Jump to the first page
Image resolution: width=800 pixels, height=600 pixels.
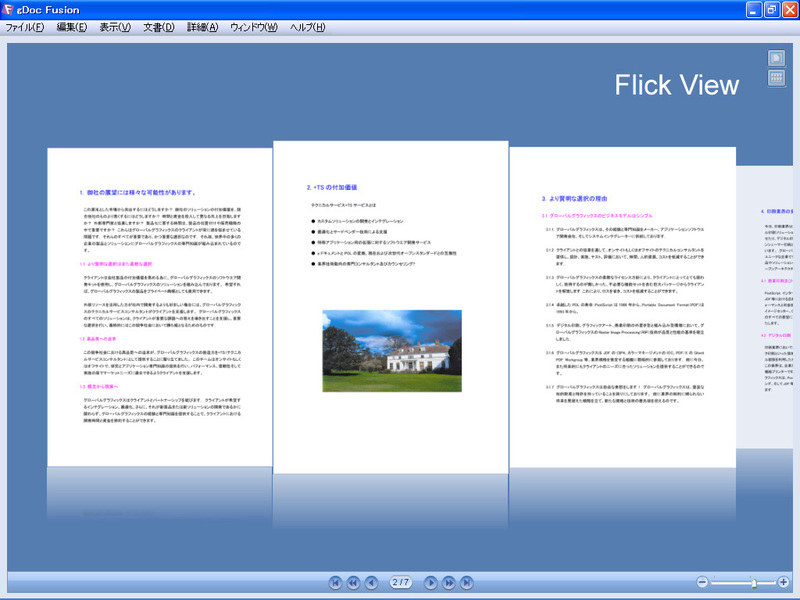(x=335, y=583)
